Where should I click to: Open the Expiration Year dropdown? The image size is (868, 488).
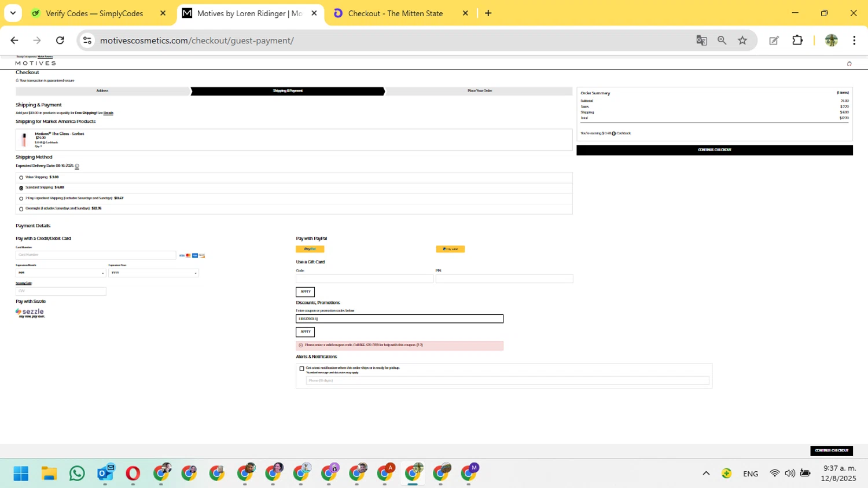pos(153,273)
